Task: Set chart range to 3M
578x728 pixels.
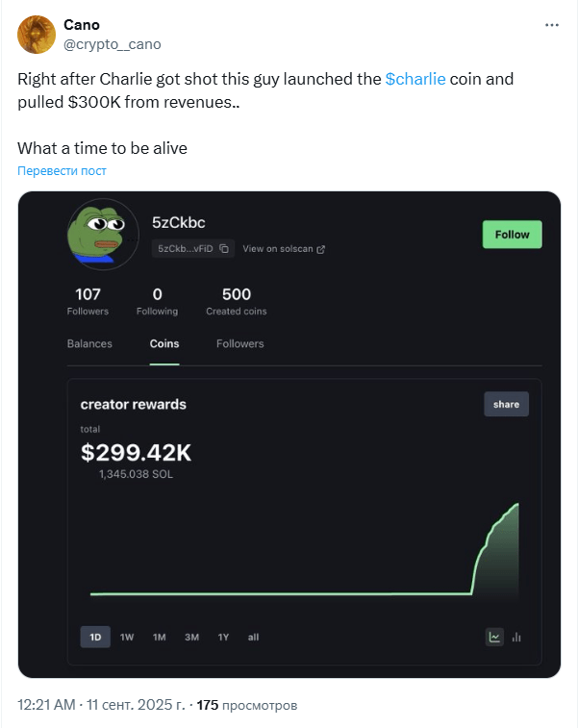Action: point(191,637)
